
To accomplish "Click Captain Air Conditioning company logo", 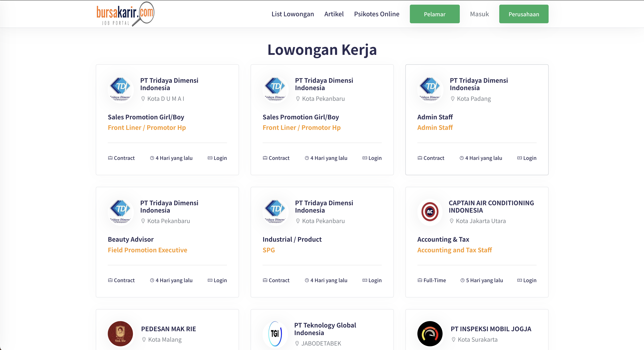I will point(430,212).
